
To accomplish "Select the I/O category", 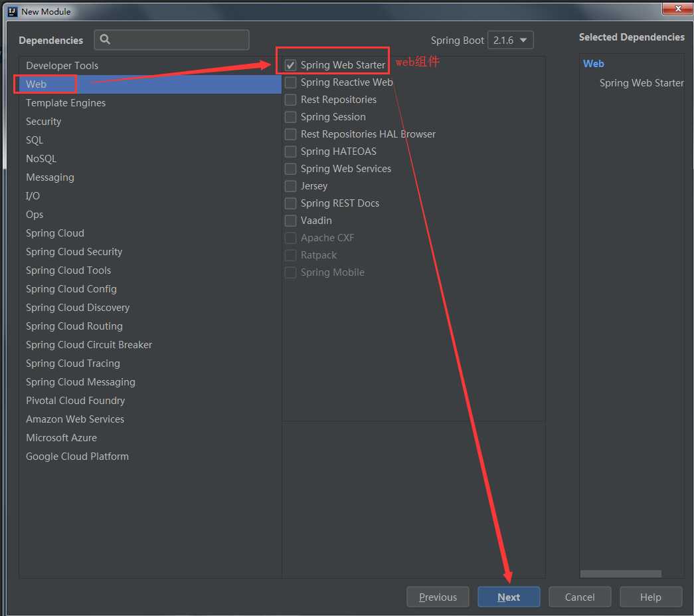I will click(x=150, y=196).
